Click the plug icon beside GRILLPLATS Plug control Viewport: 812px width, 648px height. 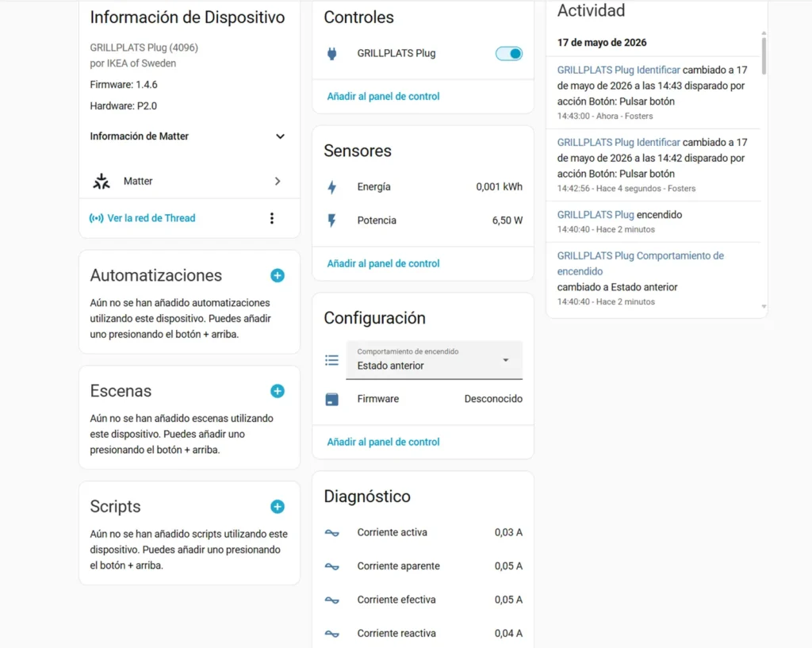(332, 53)
